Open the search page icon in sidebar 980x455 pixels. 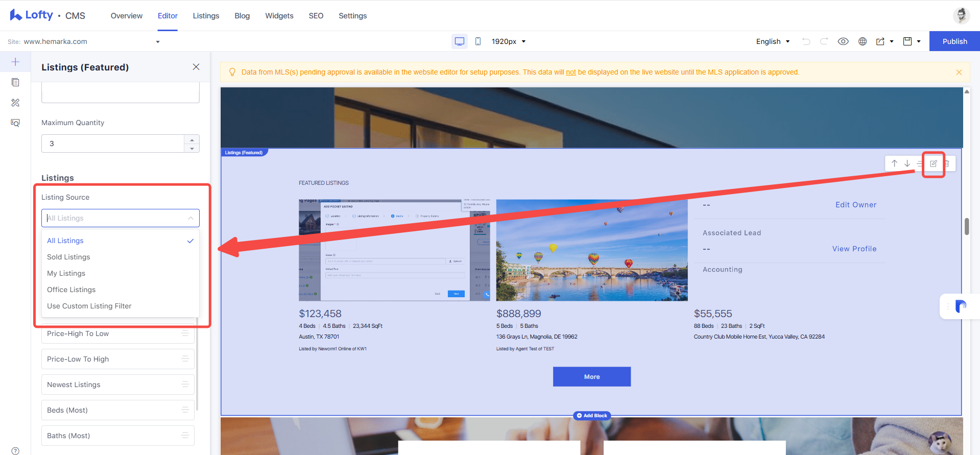(15, 123)
